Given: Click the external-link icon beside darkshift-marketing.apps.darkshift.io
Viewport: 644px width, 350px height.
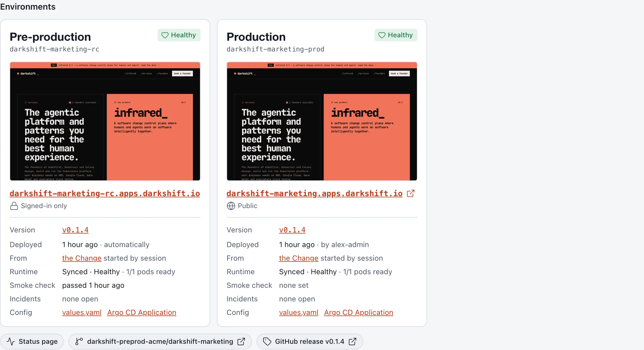Looking at the screenshot, I should [411, 193].
